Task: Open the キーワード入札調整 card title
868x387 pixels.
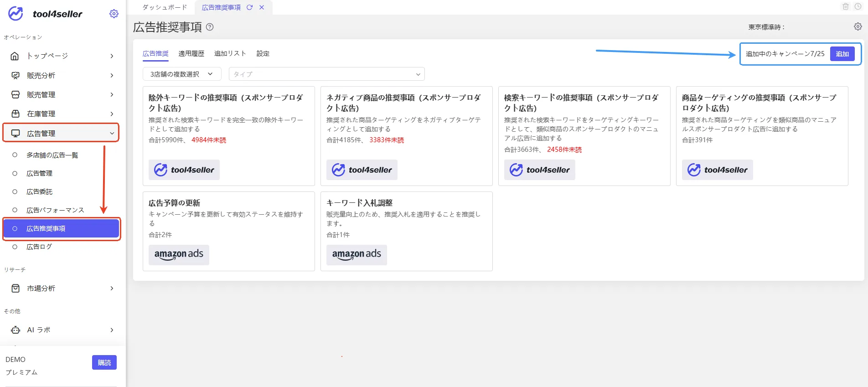Action: click(x=360, y=203)
